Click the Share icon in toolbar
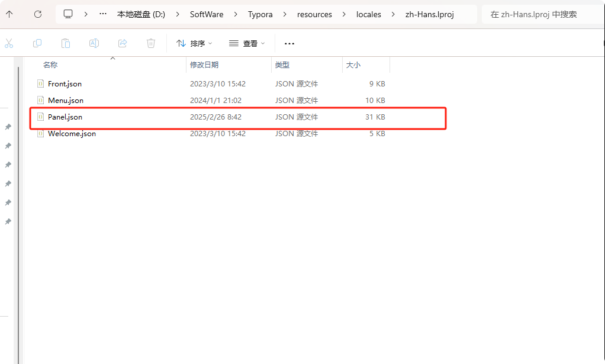Screen dimensions: 605x364 (x=123, y=43)
